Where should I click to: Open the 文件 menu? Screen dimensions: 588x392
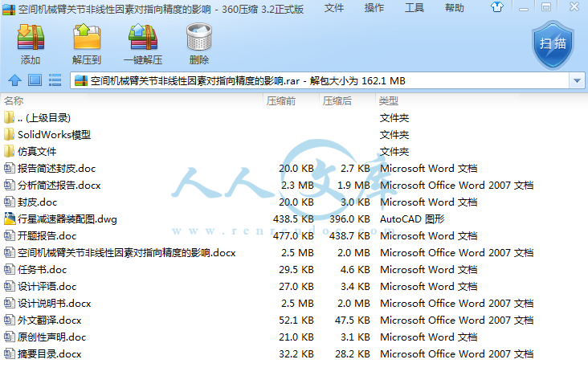pyautogui.click(x=333, y=8)
